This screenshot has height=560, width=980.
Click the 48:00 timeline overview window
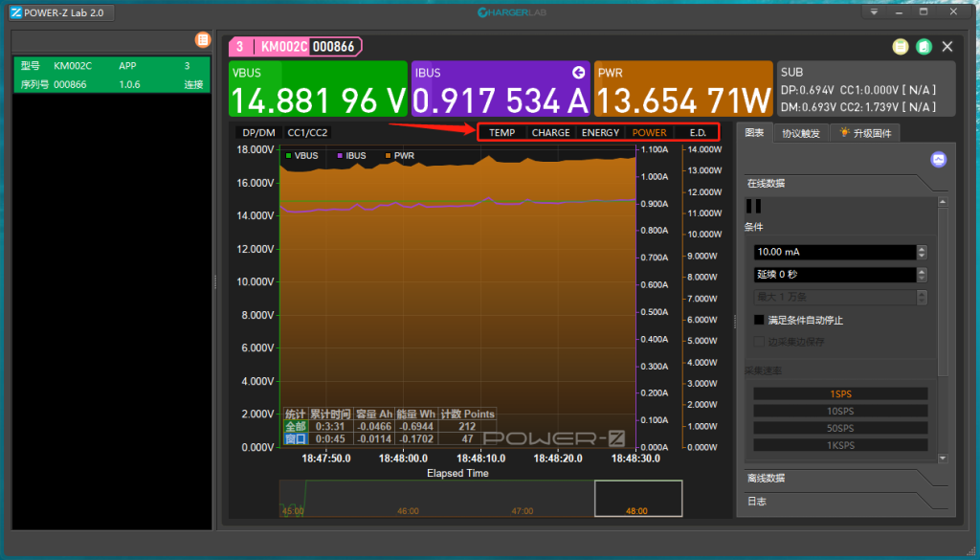pos(638,498)
